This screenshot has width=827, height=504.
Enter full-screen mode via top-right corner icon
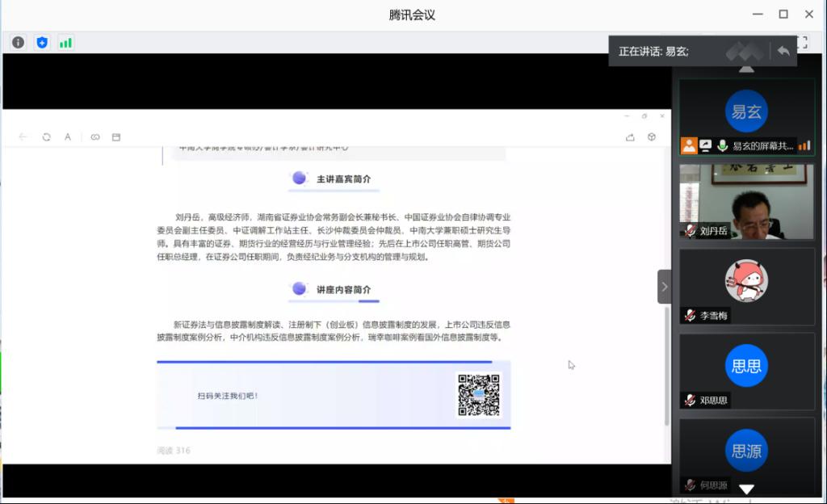(802, 42)
